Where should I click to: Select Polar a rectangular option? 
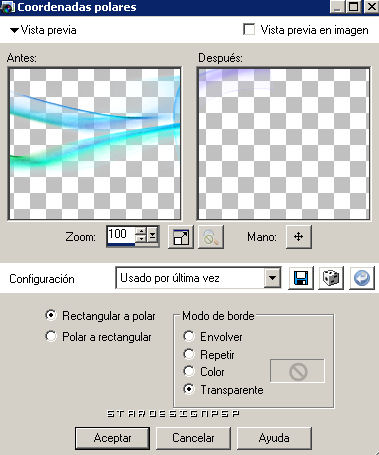pyautogui.click(x=51, y=336)
